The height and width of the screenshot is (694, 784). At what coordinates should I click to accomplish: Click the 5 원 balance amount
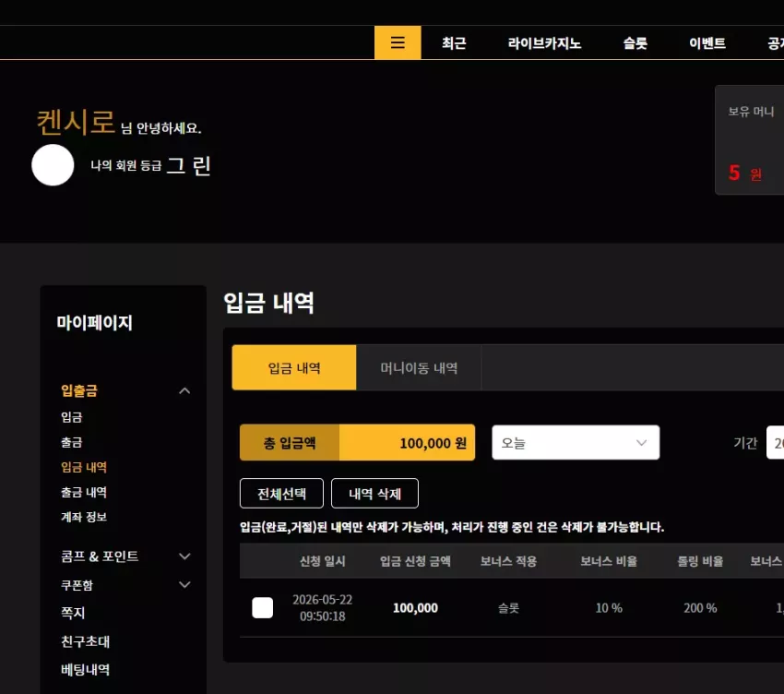click(x=745, y=173)
